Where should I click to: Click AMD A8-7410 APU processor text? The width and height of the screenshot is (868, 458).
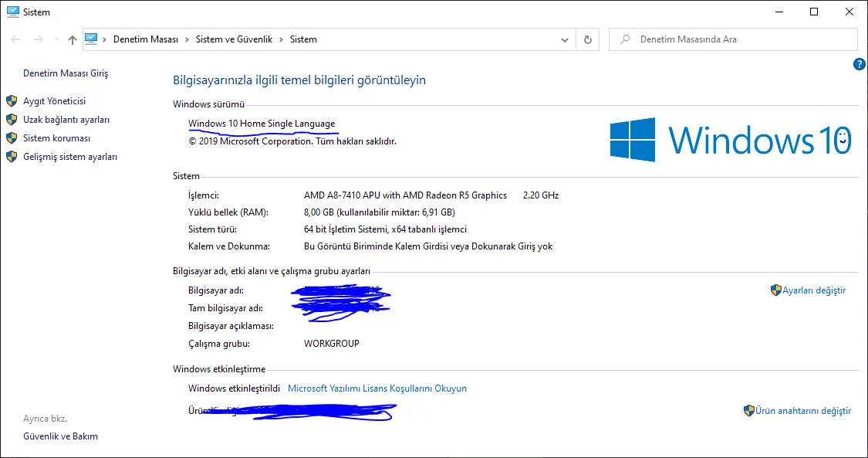click(x=405, y=195)
